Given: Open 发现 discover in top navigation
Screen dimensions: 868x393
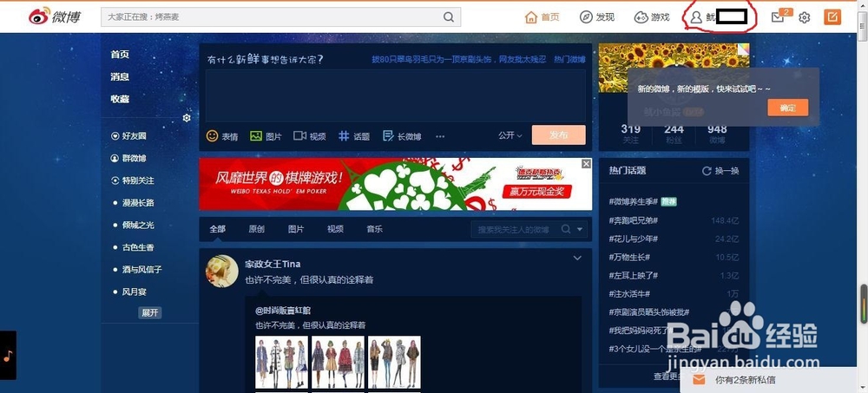Looking at the screenshot, I should click(x=597, y=17).
